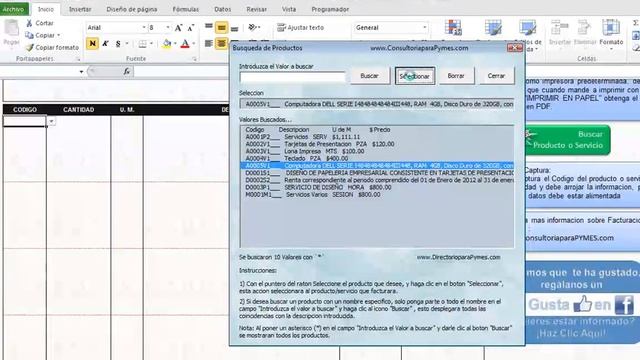
Task: Click the Gusta en Facebook banner
Action: (582, 304)
